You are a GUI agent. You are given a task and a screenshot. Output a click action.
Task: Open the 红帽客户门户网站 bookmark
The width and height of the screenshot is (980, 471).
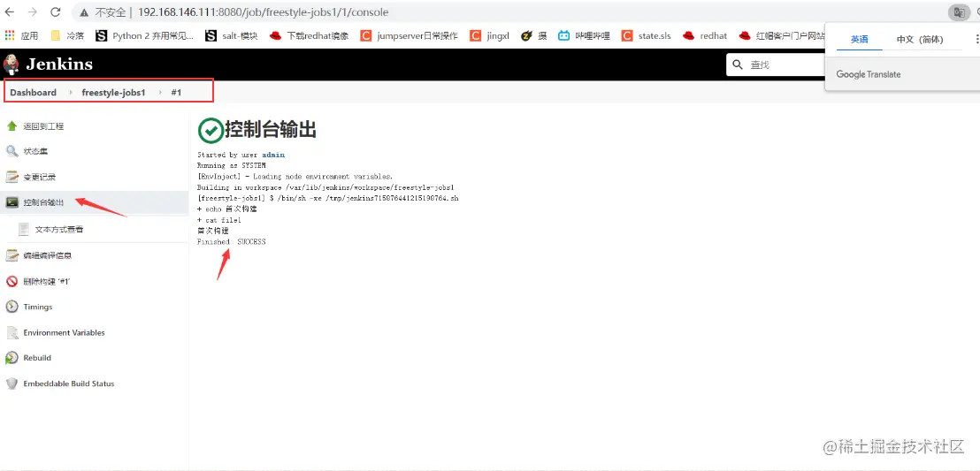coord(781,35)
